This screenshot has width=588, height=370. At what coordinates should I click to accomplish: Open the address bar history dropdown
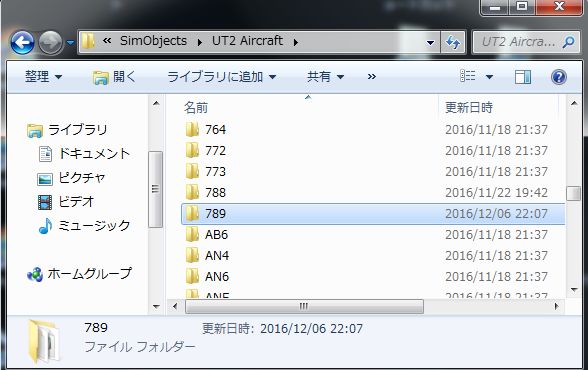pyautogui.click(x=431, y=42)
